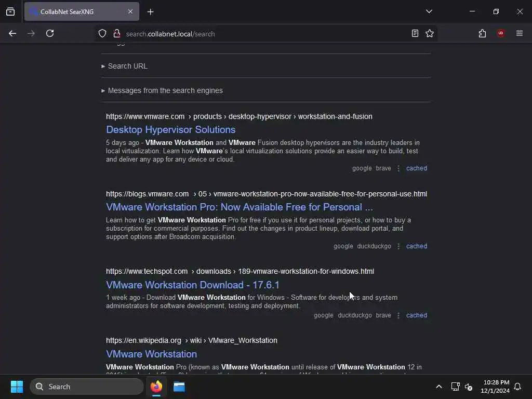Click 'brave' engine label on techspot result
Image resolution: width=532 pixels, height=399 pixels.
pos(383,315)
